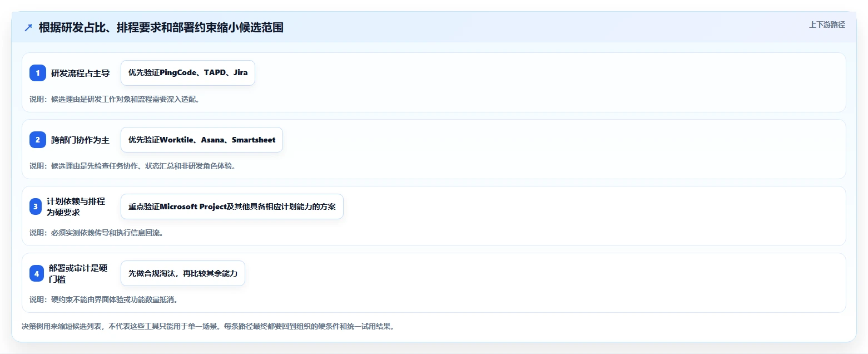Select the 优先验证Worktile、Asana、Smartsheet box
The image size is (868, 354).
(202, 140)
